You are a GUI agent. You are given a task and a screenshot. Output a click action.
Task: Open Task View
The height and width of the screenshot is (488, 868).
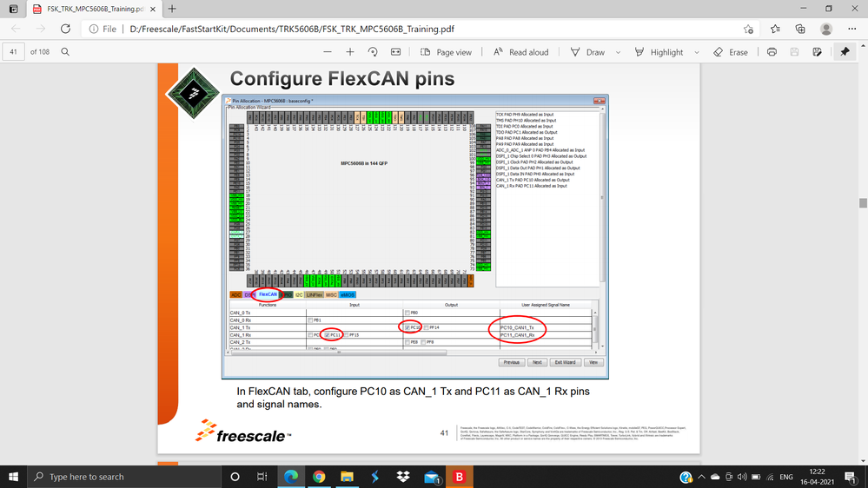[x=262, y=477]
